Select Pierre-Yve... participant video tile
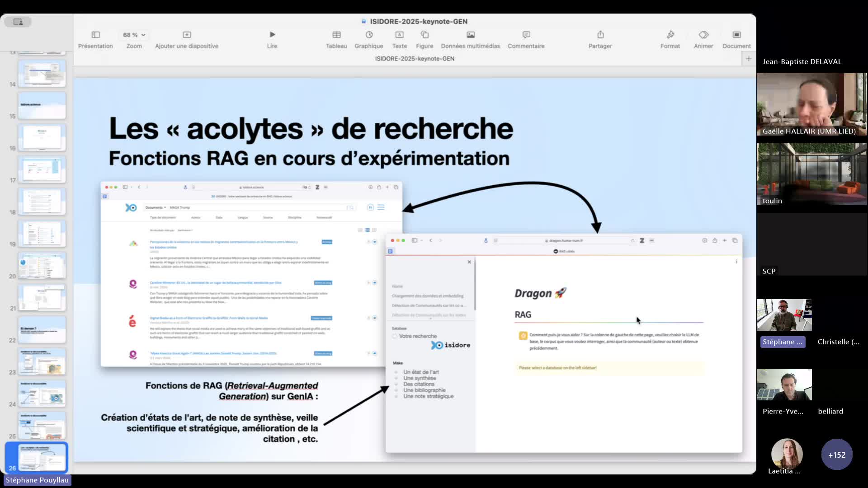The width and height of the screenshot is (868, 488). tap(784, 385)
